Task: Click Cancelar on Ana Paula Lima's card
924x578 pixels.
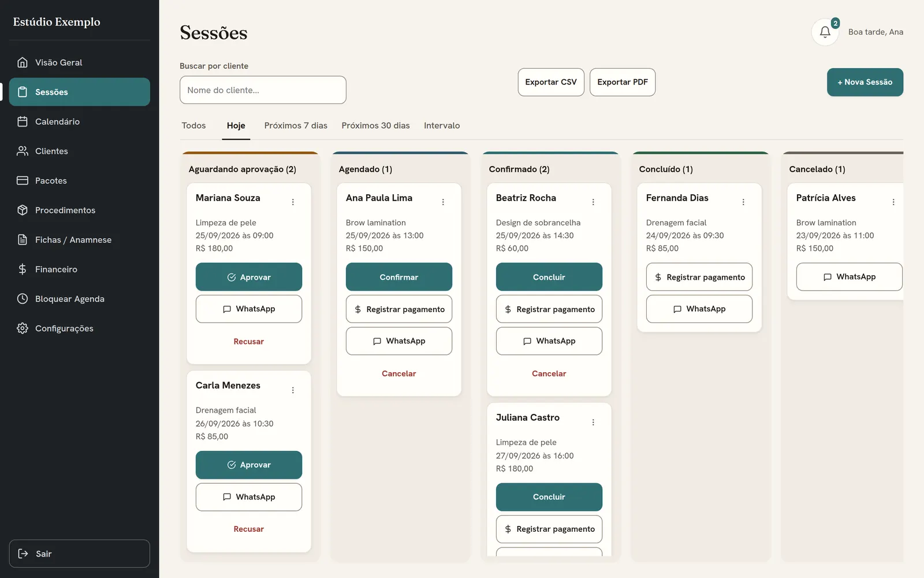Action: 399,373
